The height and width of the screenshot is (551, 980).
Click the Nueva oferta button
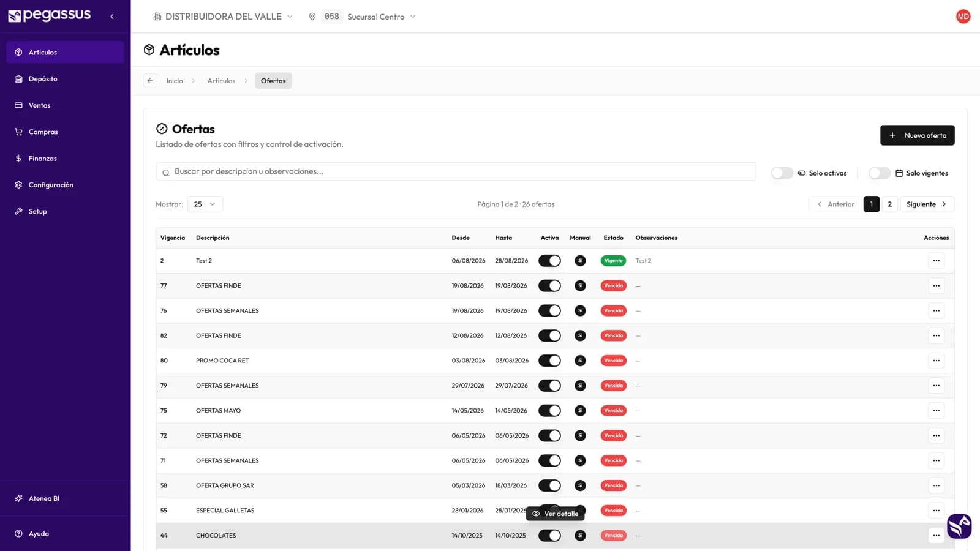tap(917, 135)
